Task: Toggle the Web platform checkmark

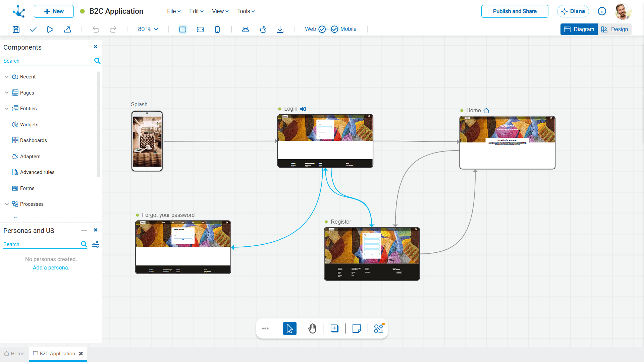Action: coord(322,29)
